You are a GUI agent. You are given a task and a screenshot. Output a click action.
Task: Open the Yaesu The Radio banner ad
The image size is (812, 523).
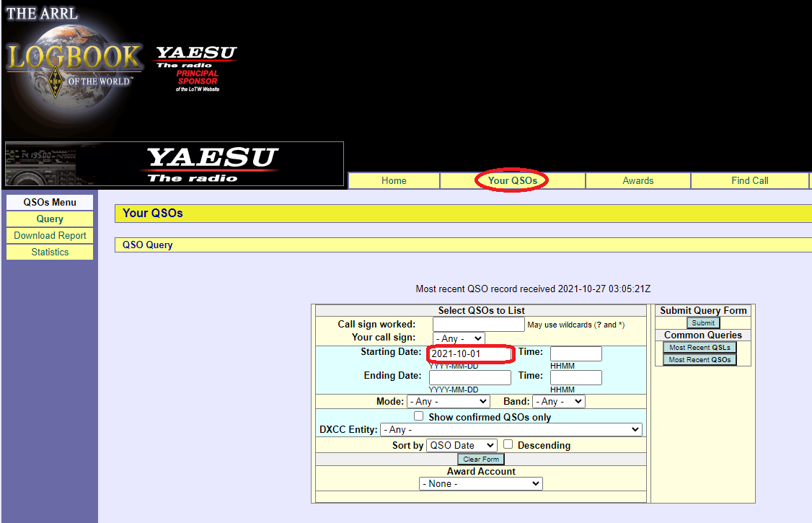(175, 164)
